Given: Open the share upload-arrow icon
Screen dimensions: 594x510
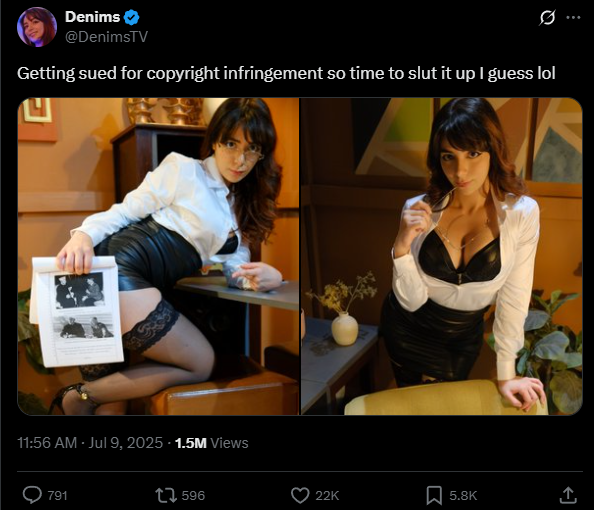Looking at the screenshot, I should tap(568, 495).
